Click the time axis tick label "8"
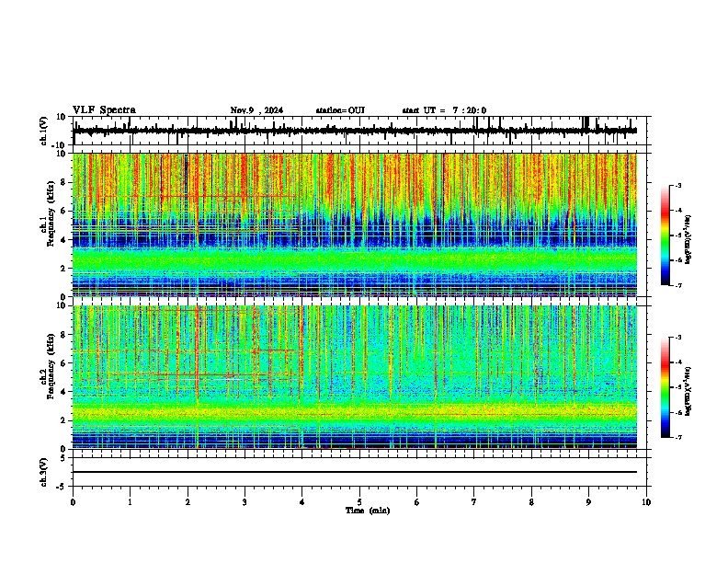Image resolution: width=728 pixels, height=563 pixels. coord(531,502)
